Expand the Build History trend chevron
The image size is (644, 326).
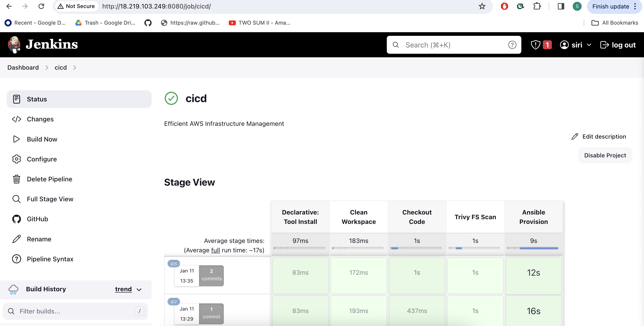tap(139, 290)
